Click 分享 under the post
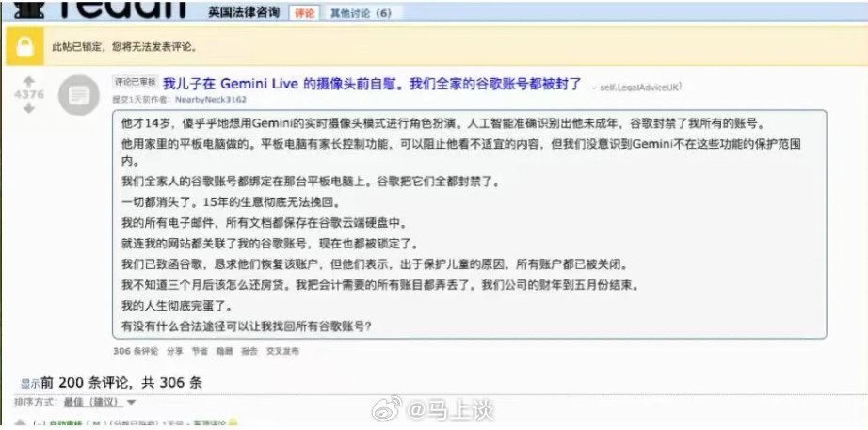This screenshot has height=430, width=868. [175, 351]
